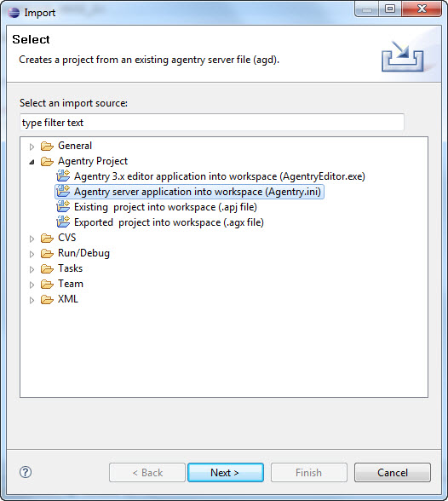Click the type filter text field
This screenshot has width=448, height=501.
(212, 123)
